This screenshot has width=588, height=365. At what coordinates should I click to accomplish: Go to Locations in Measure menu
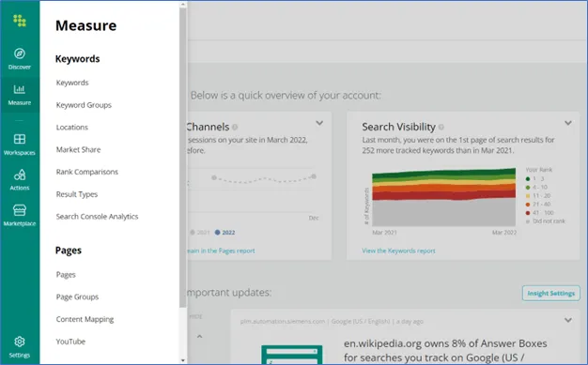72,127
